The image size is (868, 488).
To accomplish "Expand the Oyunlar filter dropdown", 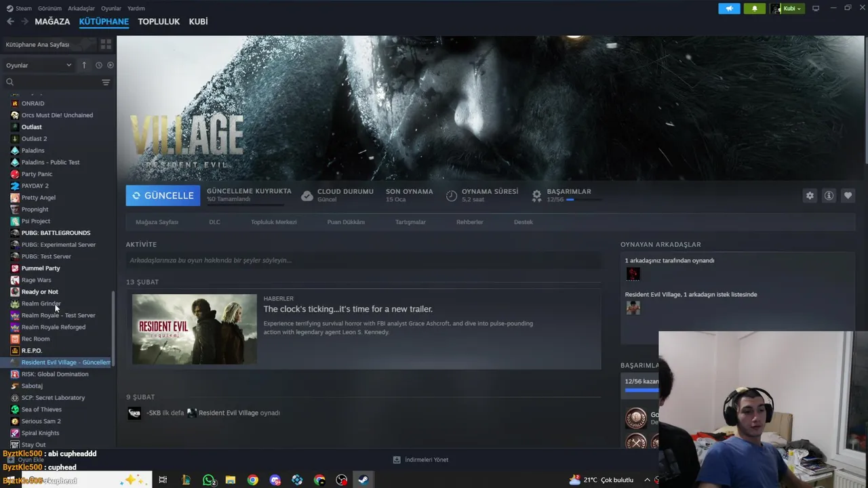I will [x=39, y=65].
